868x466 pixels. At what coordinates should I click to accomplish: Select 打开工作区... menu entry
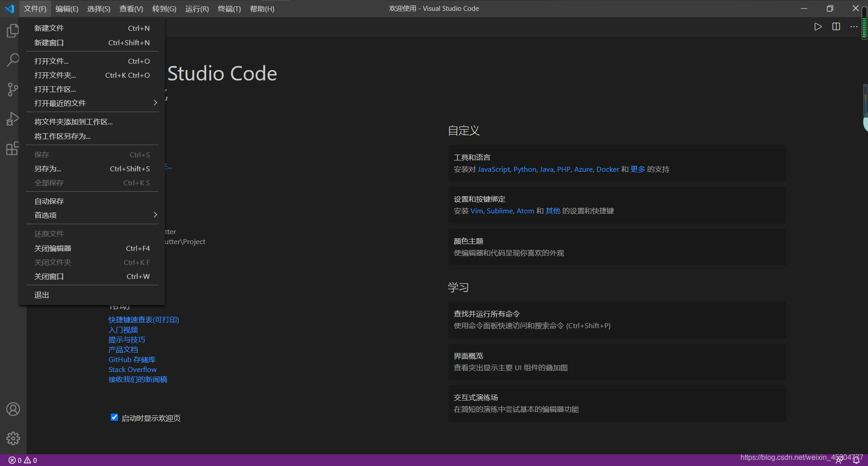pyautogui.click(x=92, y=89)
